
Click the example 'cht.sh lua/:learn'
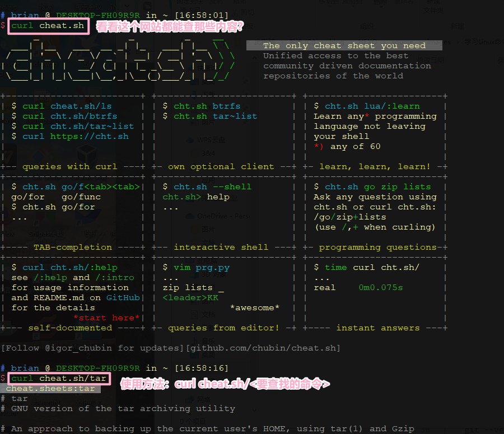pos(372,106)
